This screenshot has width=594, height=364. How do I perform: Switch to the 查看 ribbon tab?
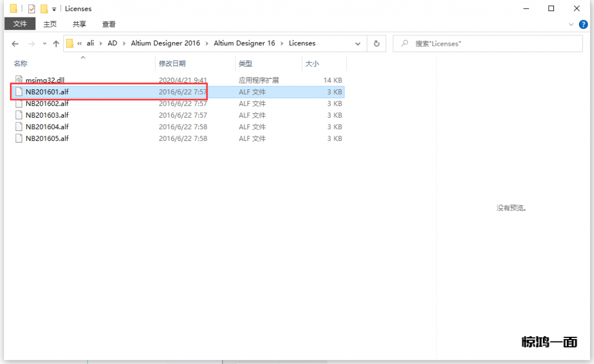tap(108, 24)
